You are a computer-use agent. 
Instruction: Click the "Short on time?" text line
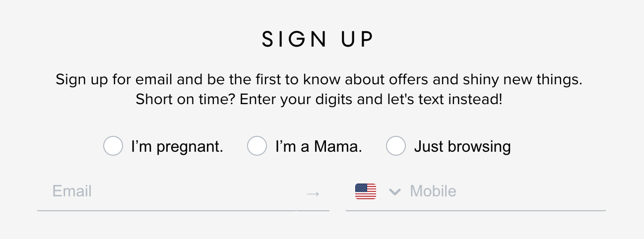[x=319, y=99]
